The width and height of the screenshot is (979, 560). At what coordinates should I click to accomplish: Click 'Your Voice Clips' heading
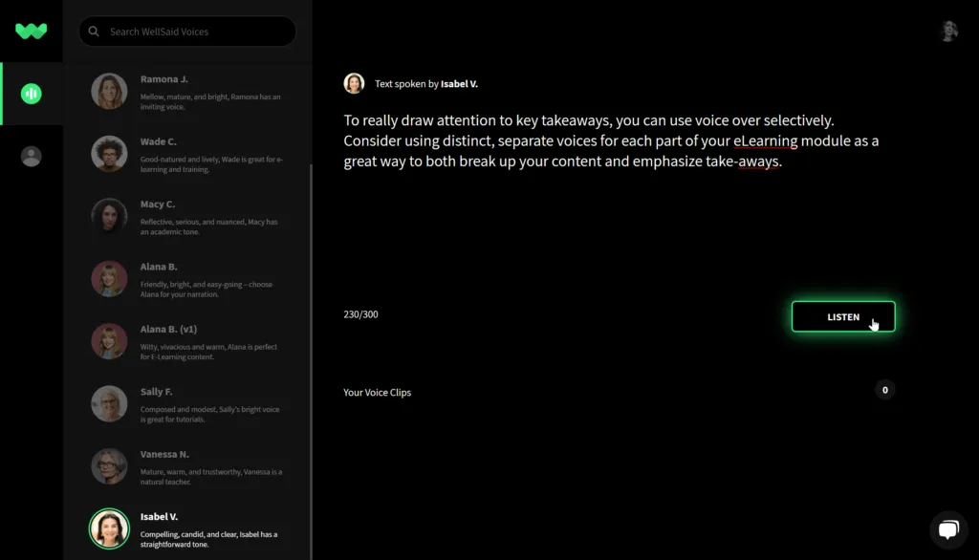coord(377,392)
